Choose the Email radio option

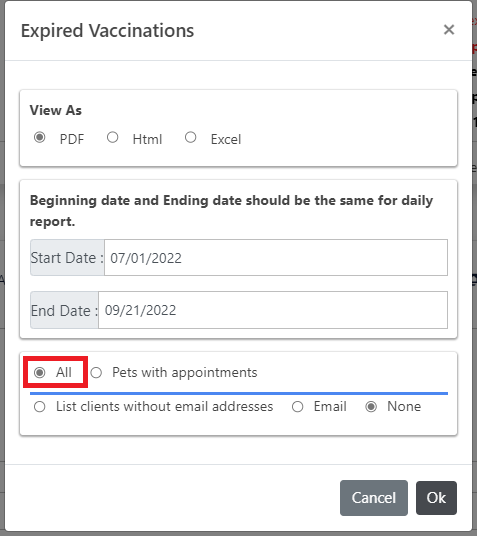coord(297,407)
